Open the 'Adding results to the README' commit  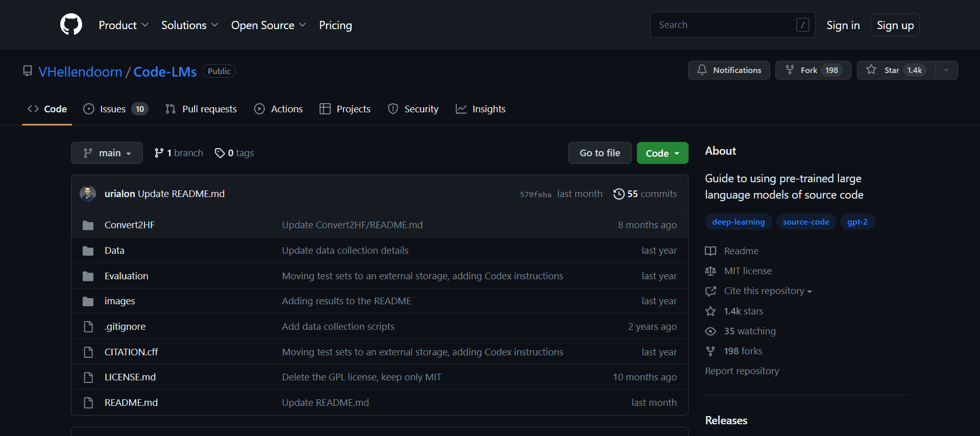(x=347, y=301)
